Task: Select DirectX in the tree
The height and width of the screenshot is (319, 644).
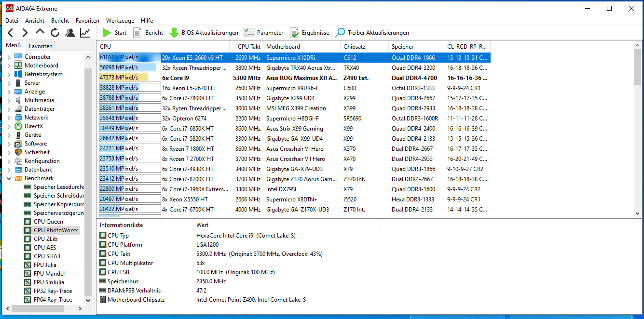Action: click(34, 126)
